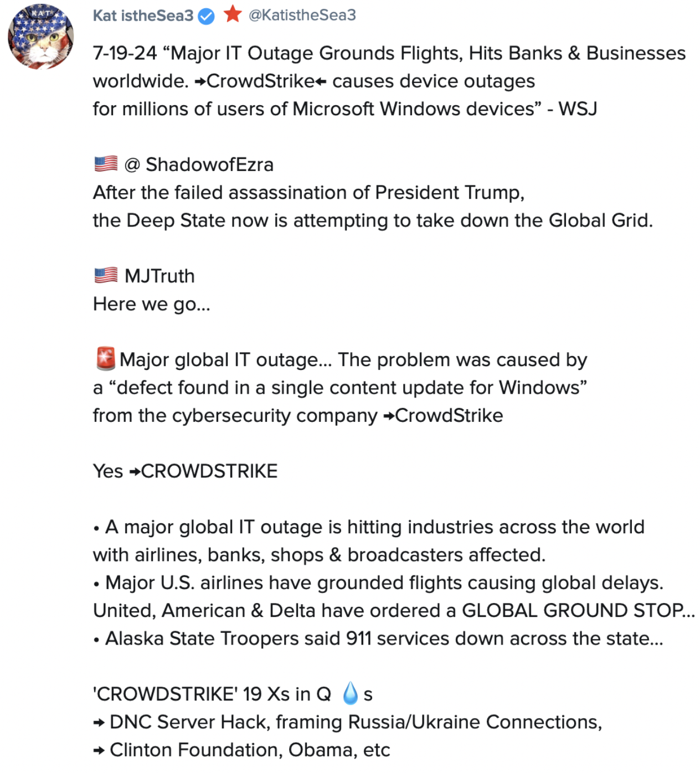The image size is (700, 773).
Task: Click the 'Here we go...' line
Action: coord(151,304)
